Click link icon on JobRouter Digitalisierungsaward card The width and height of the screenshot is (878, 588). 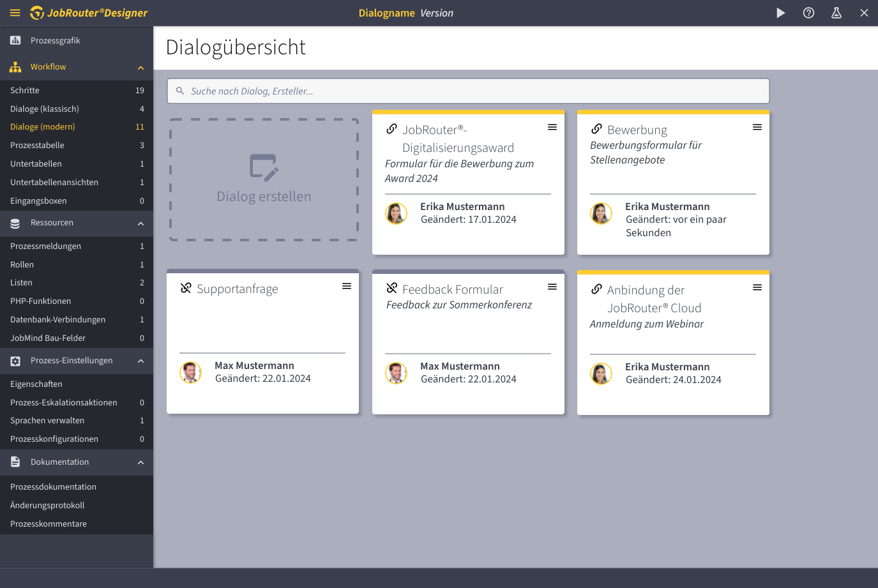tap(392, 129)
